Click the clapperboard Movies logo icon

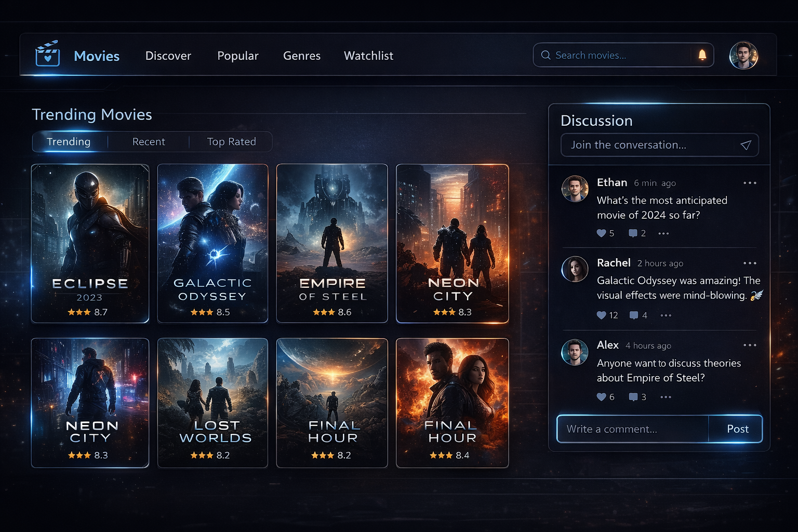point(48,55)
